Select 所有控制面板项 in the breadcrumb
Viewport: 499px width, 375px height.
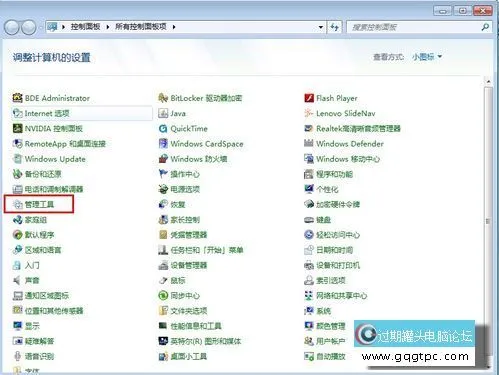(141, 27)
